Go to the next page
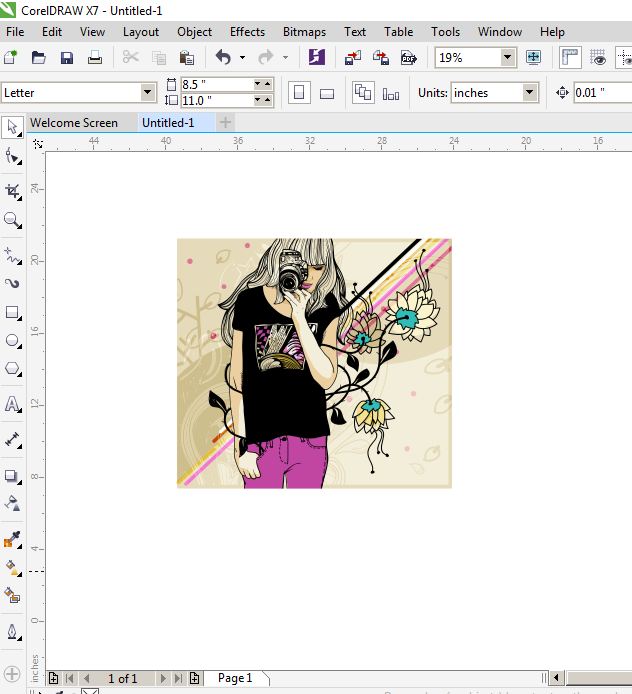Screen dimensions: 632x694 point(163,678)
